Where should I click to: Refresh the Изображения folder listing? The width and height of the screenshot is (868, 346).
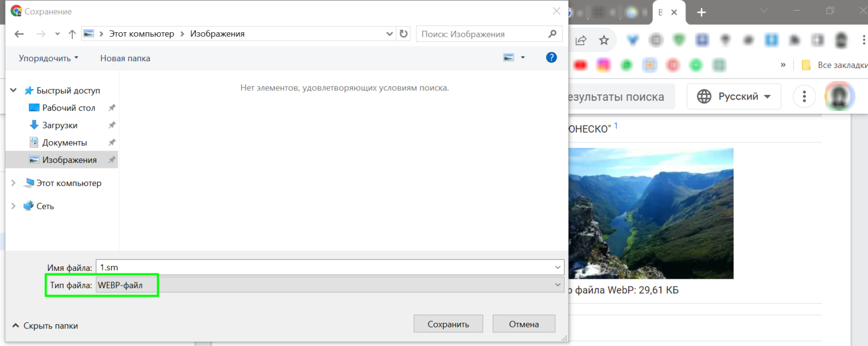point(403,34)
